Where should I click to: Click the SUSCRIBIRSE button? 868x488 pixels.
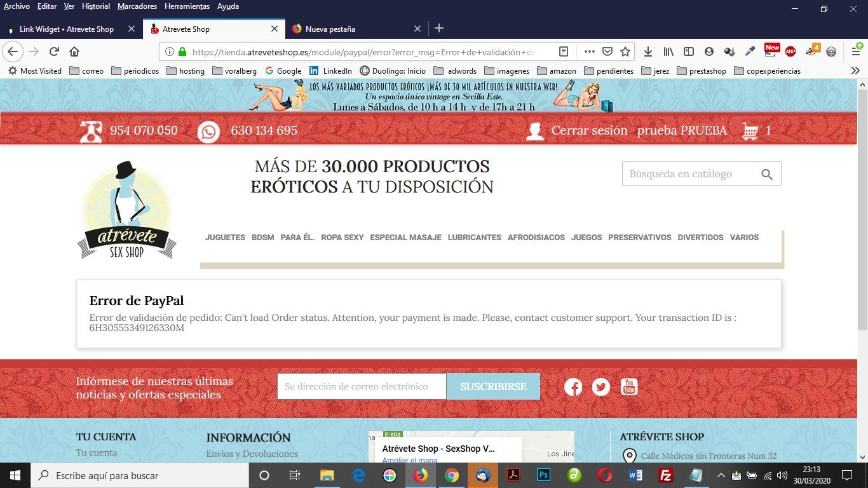[493, 386]
